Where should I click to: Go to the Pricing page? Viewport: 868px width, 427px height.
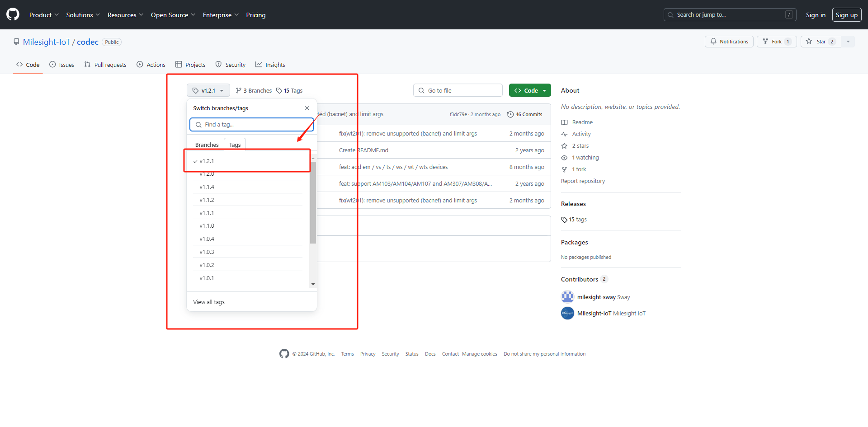(256, 15)
